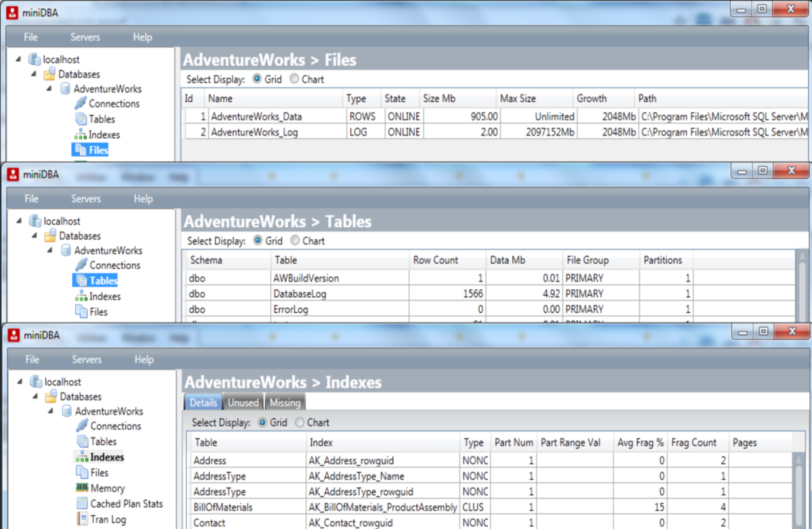
Task: Click AdventureWorks database icon in Tables window
Action: tap(66, 250)
